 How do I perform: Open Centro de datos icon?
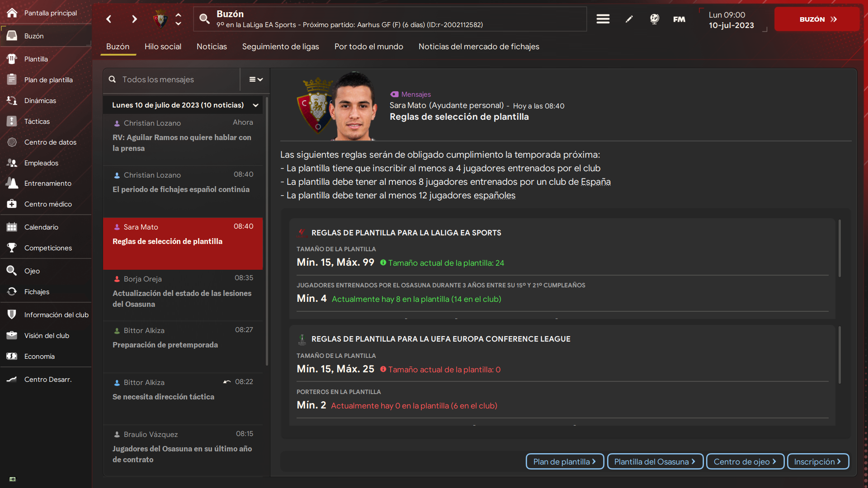pos(12,142)
